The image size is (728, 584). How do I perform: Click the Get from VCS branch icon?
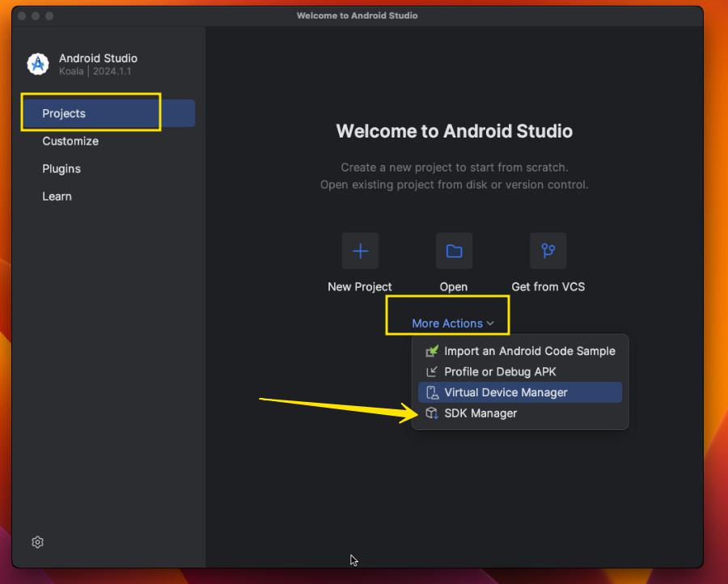click(x=548, y=251)
